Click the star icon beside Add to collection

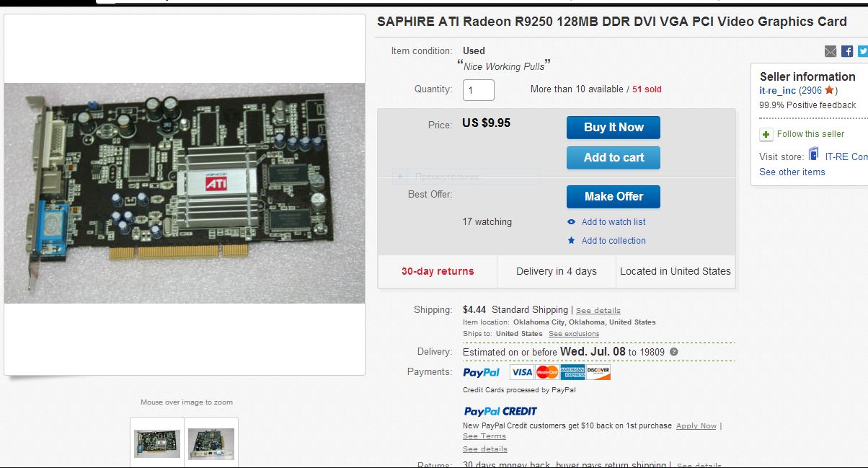(571, 241)
